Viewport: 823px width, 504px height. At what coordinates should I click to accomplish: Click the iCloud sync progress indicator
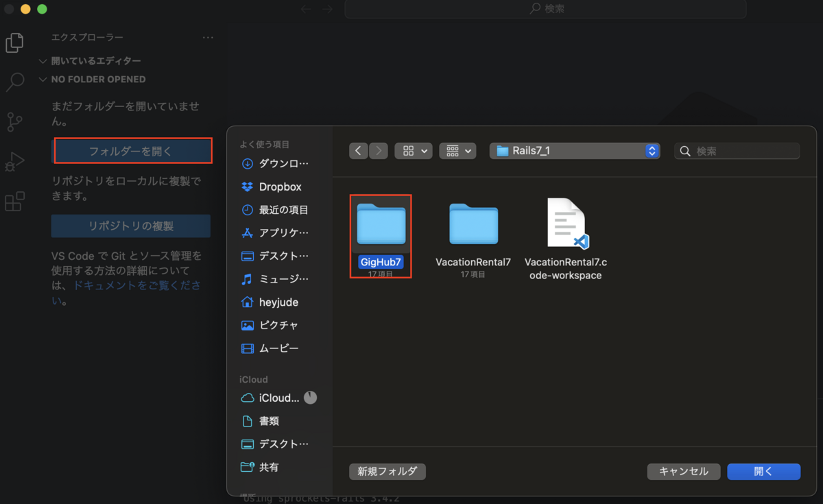pyautogui.click(x=311, y=397)
